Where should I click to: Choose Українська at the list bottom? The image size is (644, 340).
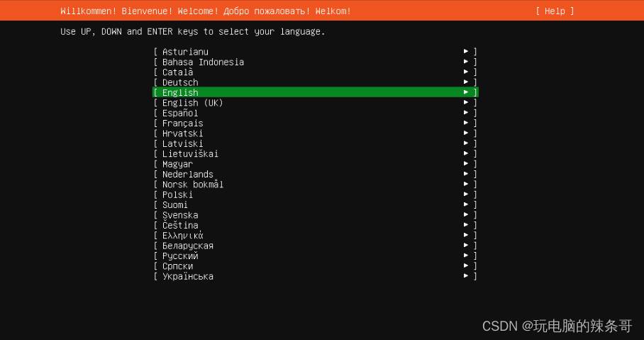(187, 276)
